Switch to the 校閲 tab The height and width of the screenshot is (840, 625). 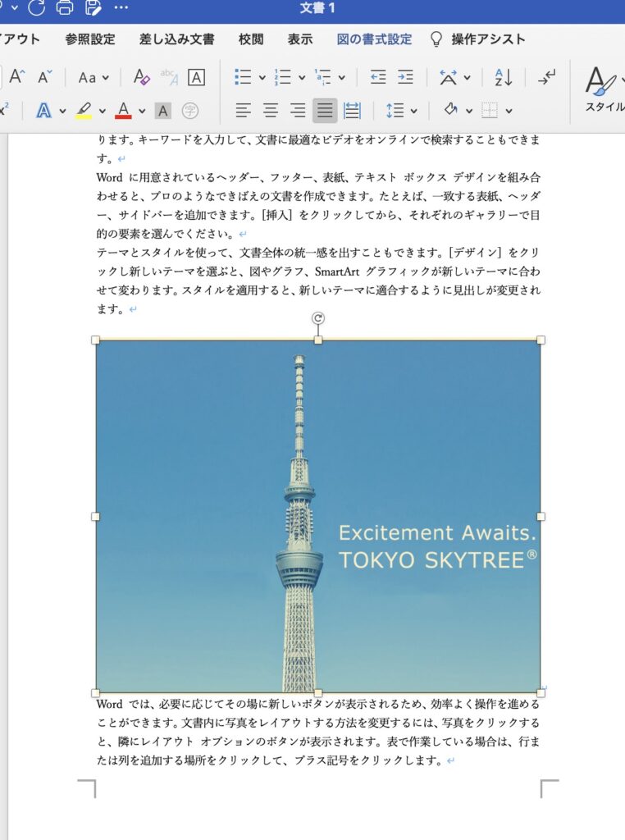[251, 39]
